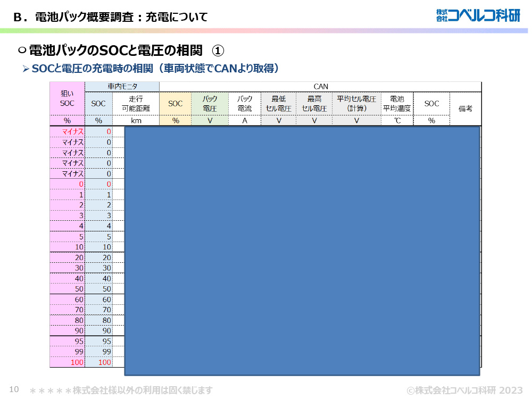Select the 走行可能距離 column header

click(136, 104)
